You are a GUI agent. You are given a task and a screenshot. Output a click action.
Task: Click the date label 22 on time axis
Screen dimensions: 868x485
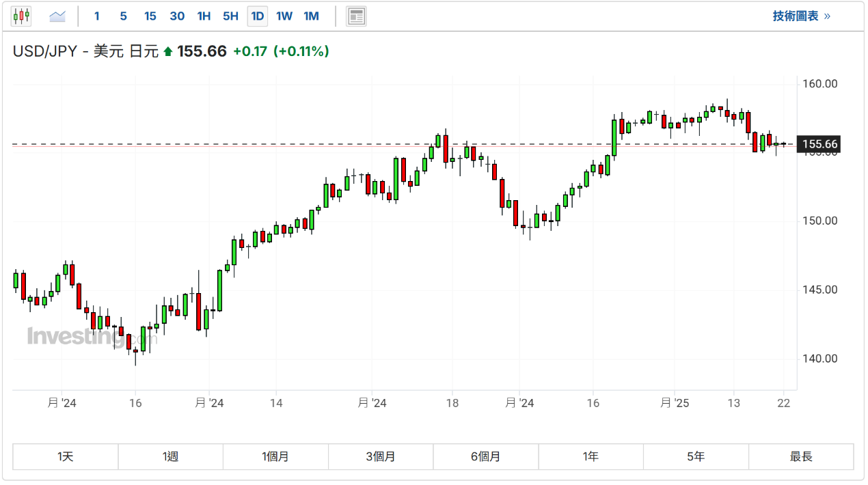[784, 403]
